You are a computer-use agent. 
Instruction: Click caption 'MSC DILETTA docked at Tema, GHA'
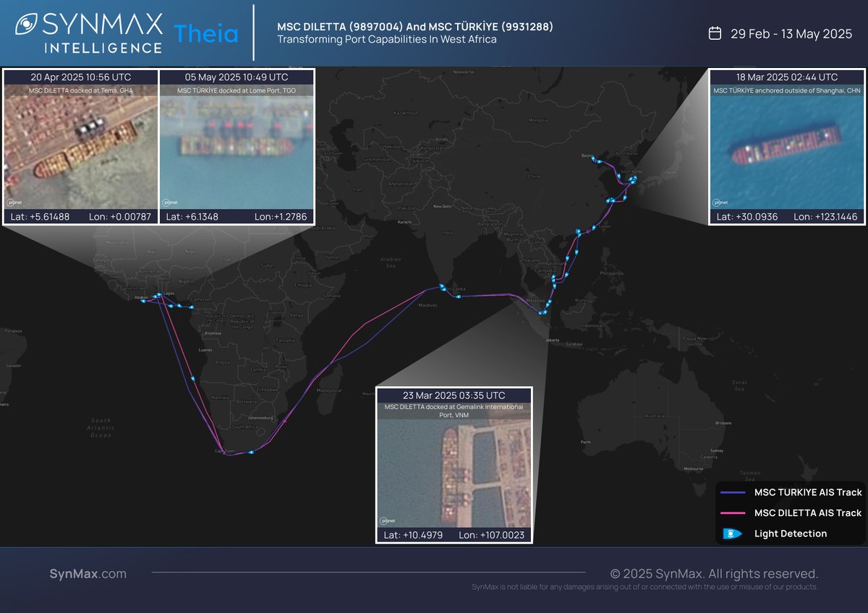click(81, 90)
